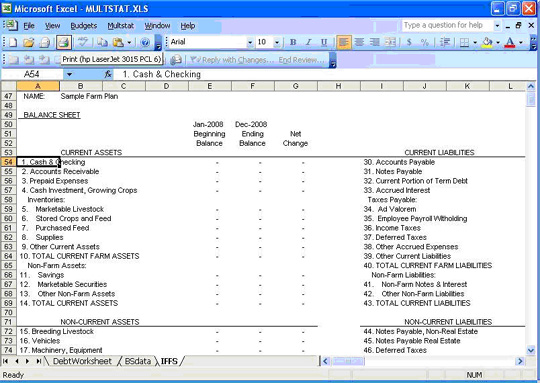Click vertical scrollbar down arrow
The image size is (540, 383).
(x=531, y=350)
